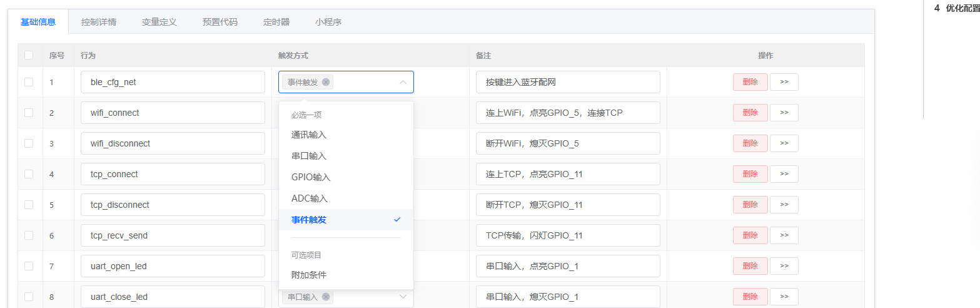Check the tcp_connect row checkbox

coord(29,174)
